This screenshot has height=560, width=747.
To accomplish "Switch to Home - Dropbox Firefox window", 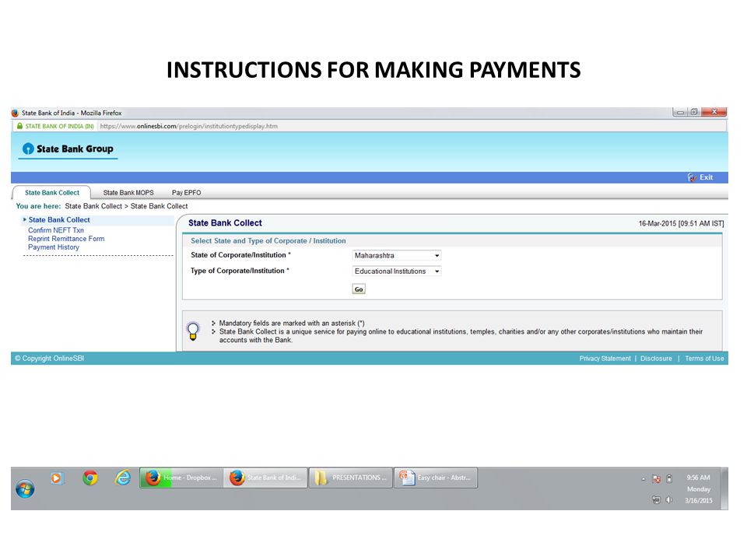I will (x=181, y=478).
